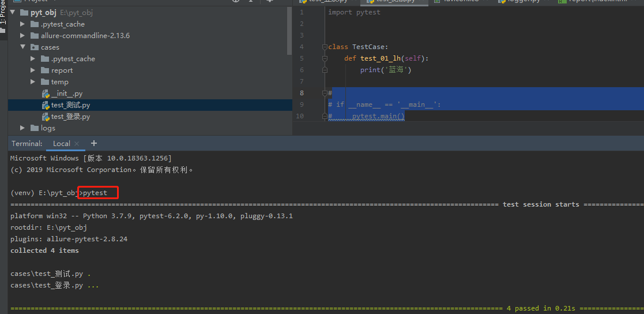The height and width of the screenshot is (314, 644).
Task: Click the E:\pyt_obj path beside the project root
Action: 77,13
